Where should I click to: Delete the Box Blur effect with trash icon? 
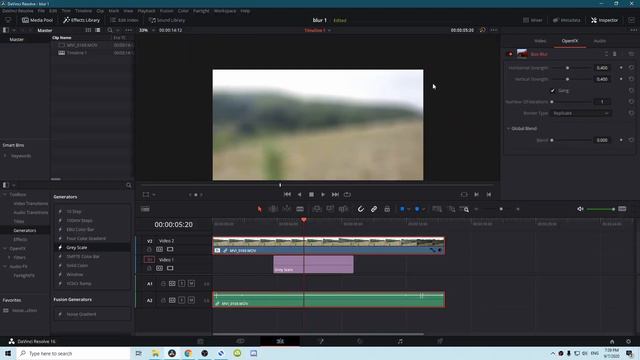click(x=614, y=54)
